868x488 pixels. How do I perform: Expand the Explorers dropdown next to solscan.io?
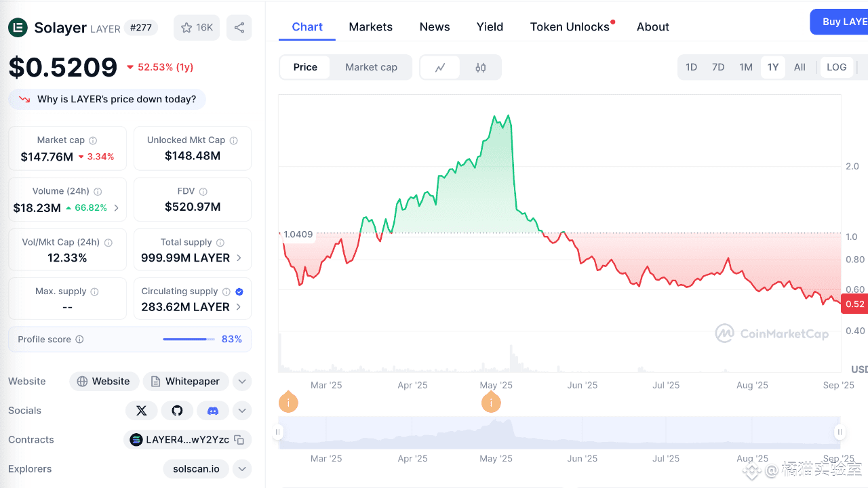click(242, 469)
